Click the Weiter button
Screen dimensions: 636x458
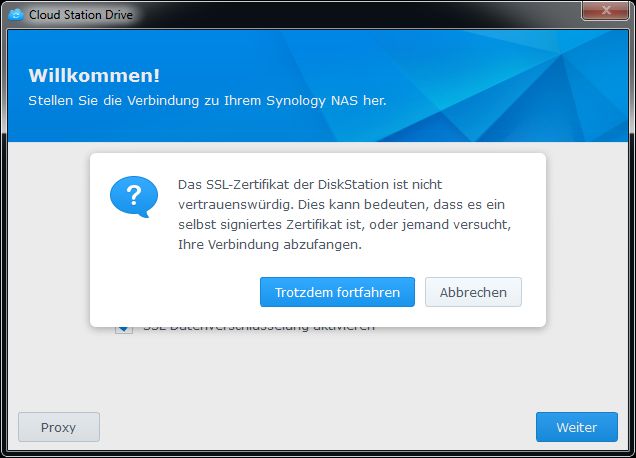pos(576,427)
